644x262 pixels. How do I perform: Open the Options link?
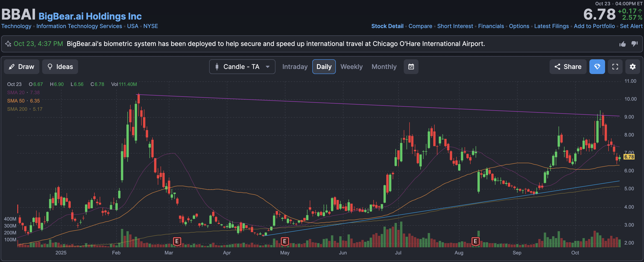(519, 26)
